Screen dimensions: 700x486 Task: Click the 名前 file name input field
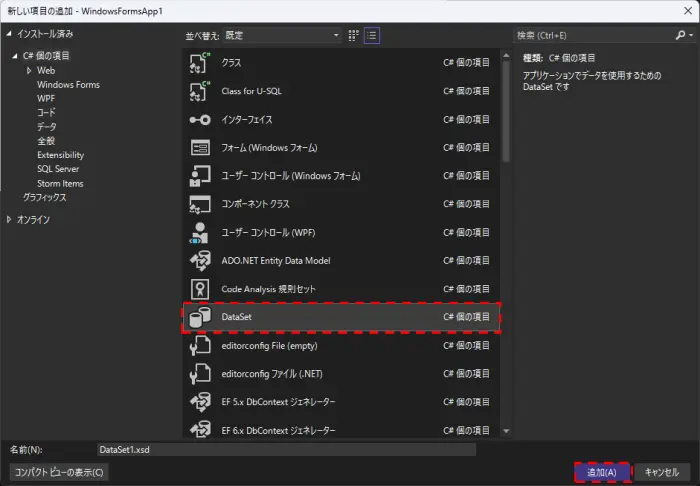coord(285,450)
